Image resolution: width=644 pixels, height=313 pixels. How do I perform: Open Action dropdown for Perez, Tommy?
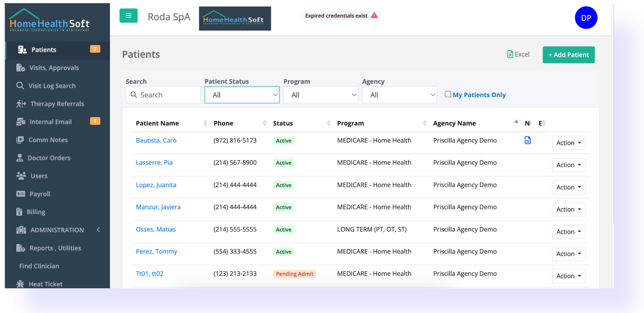click(569, 254)
